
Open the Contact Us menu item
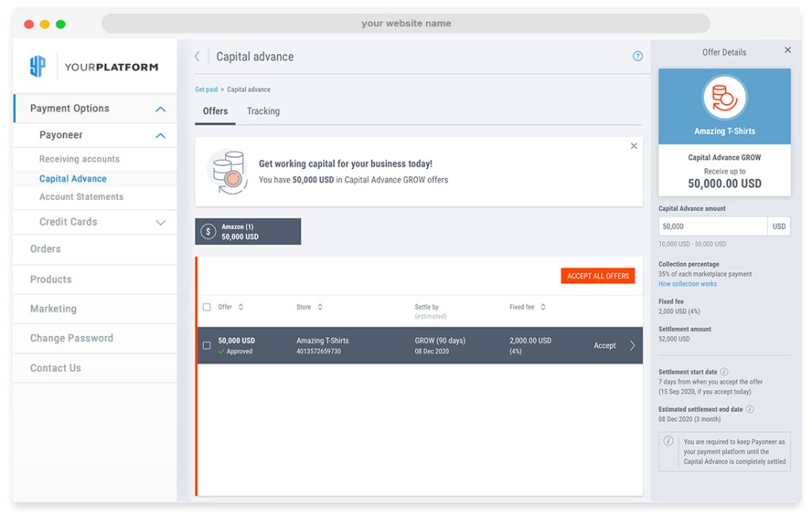coord(56,368)
